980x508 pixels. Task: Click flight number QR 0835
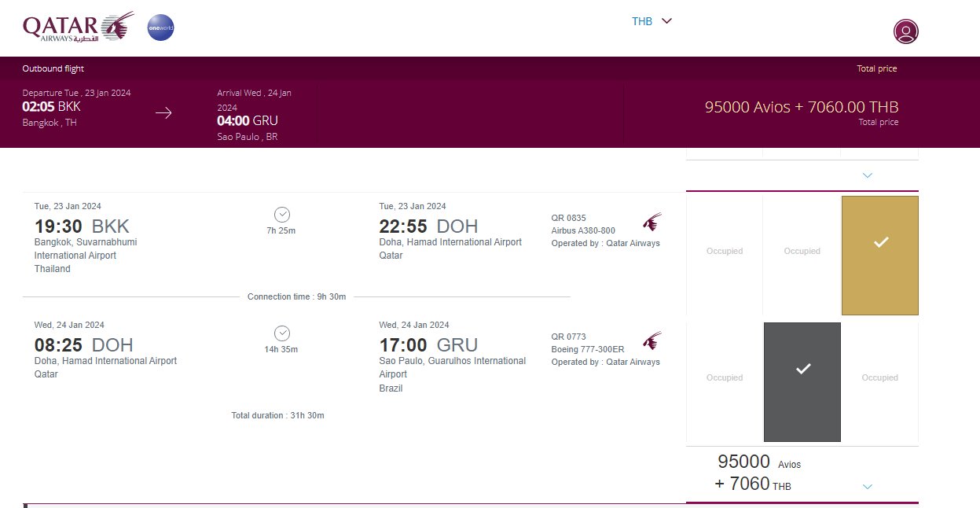click(x=569, y=218)
